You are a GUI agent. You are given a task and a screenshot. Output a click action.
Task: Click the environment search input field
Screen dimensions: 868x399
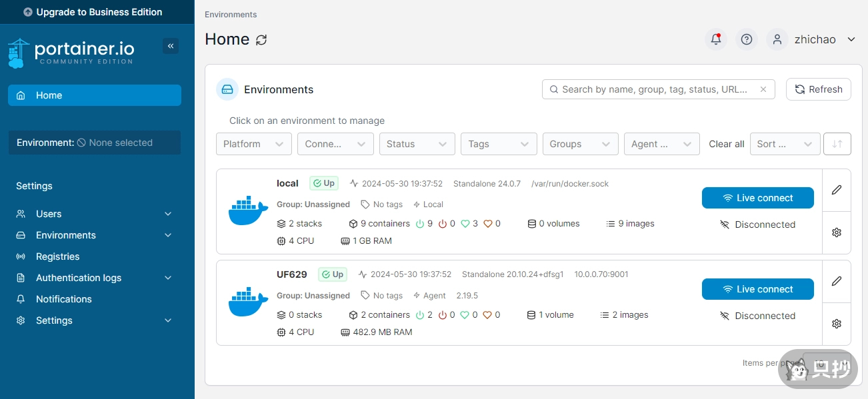click(x=653, y=89)
